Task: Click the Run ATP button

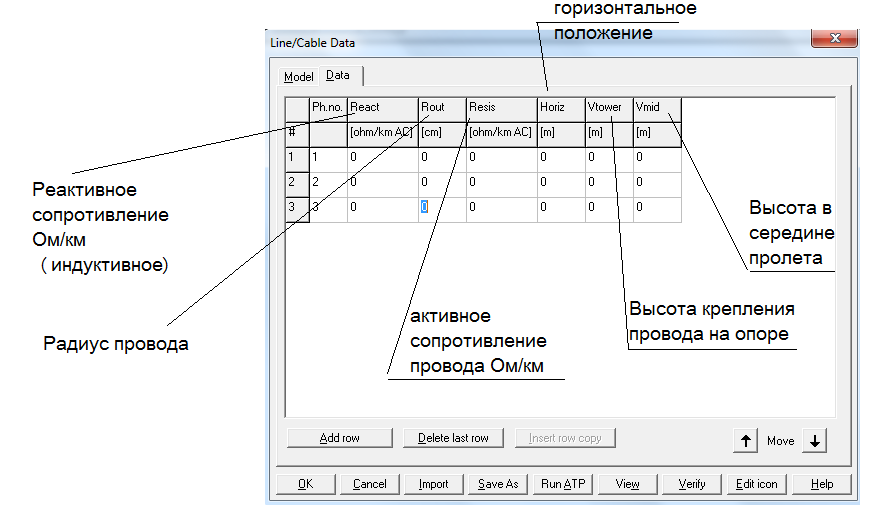Action: (563, 484)
